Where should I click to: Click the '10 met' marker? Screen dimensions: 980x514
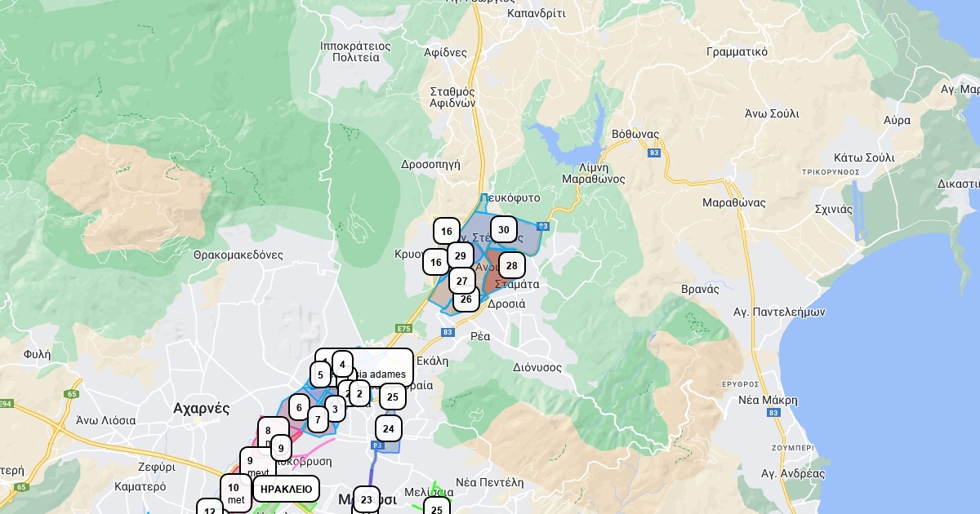pos(235,493)
